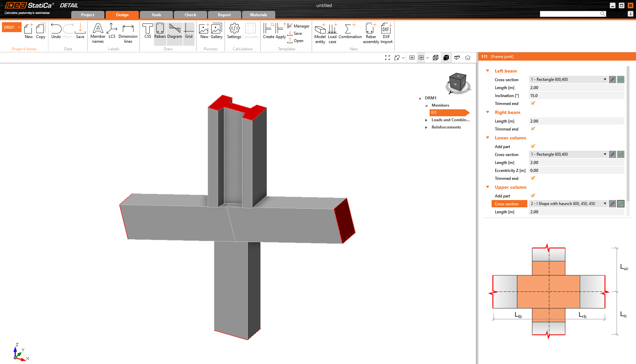Click the DRM1 project item button
Screen dimensions: 636x364
tap(10, 27)
